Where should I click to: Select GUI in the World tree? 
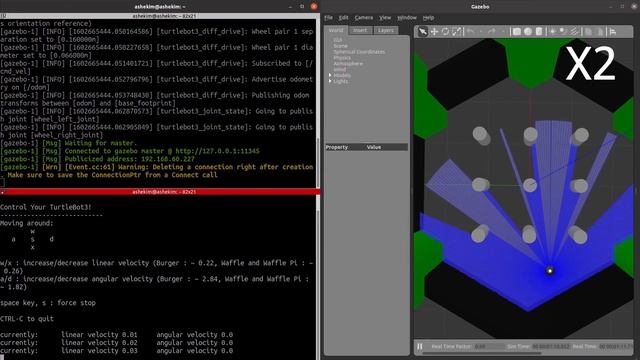coord(338,40)
